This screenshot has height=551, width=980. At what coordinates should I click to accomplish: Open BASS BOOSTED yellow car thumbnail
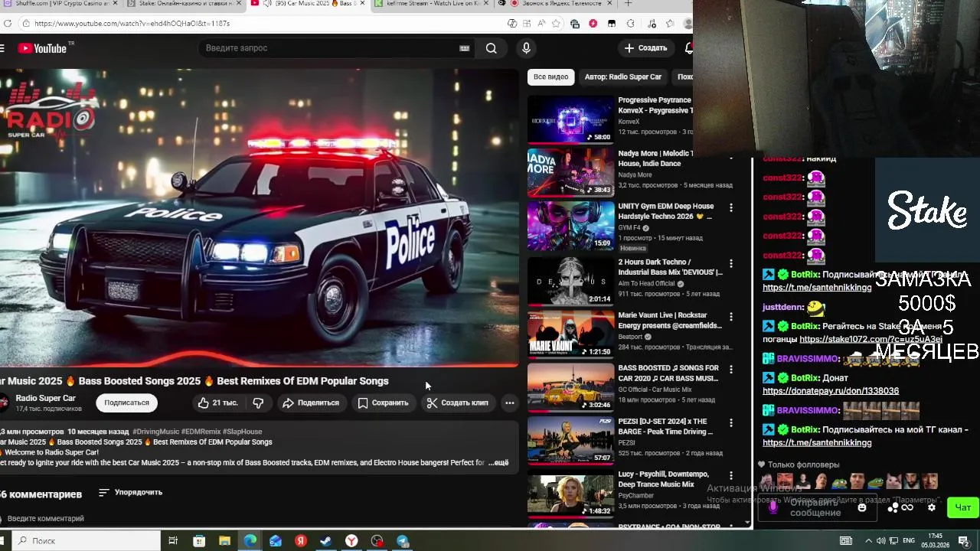coord(570,386)
